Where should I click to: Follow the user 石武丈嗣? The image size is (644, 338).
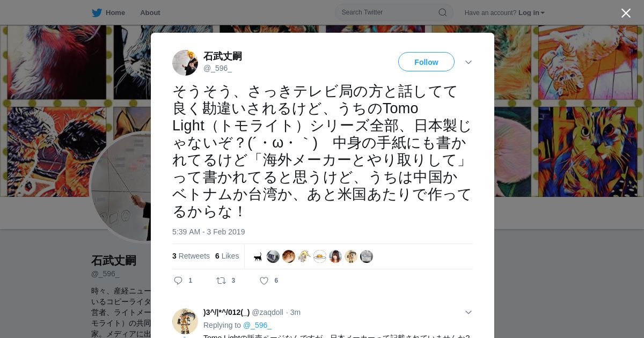[x=426, y=62]
